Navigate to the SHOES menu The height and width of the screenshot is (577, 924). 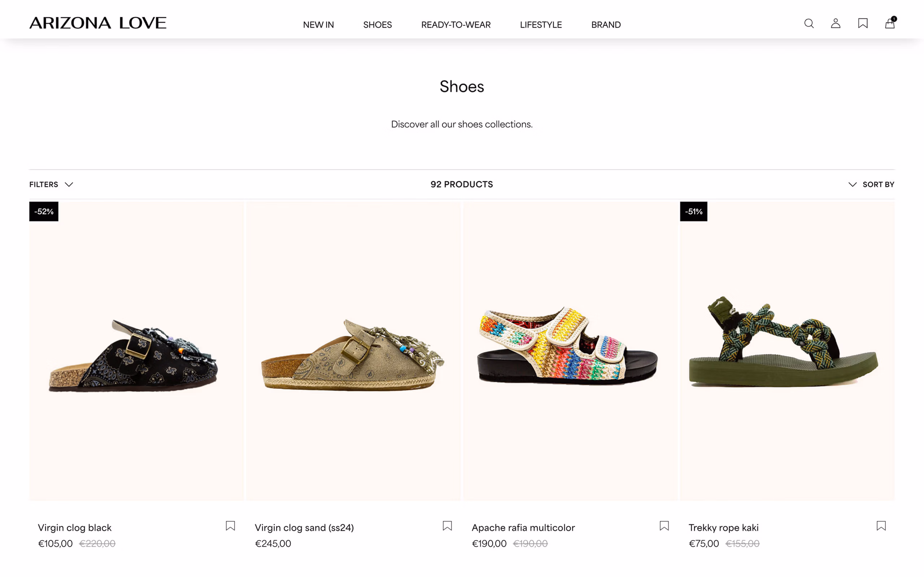(x=377, y=25)
